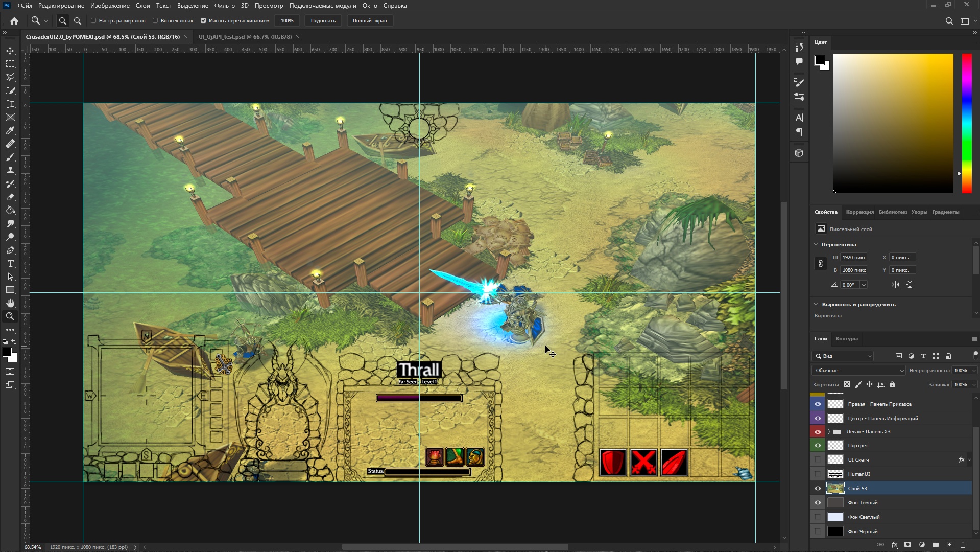Select the Pen tool
The image size is (980, 552).
10,250
